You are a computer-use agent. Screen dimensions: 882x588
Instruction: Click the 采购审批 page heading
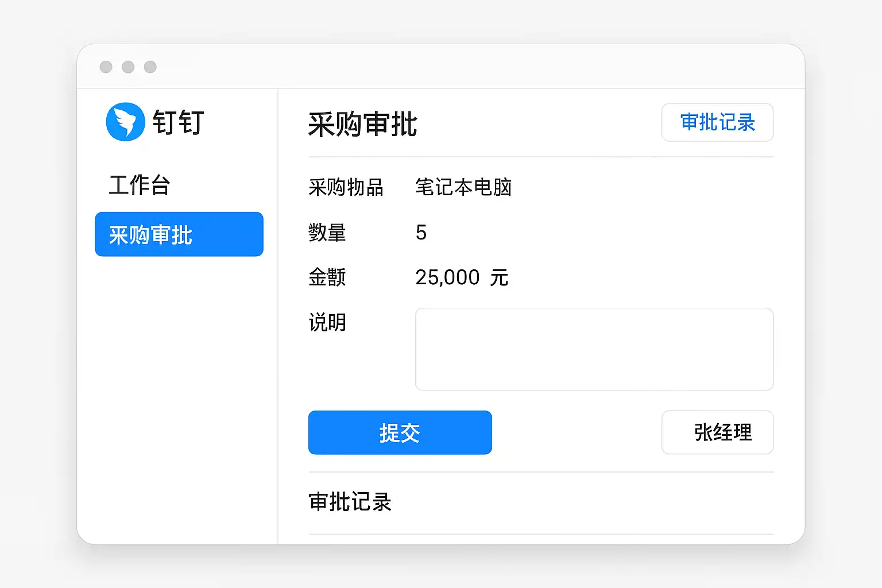point(362,125)
